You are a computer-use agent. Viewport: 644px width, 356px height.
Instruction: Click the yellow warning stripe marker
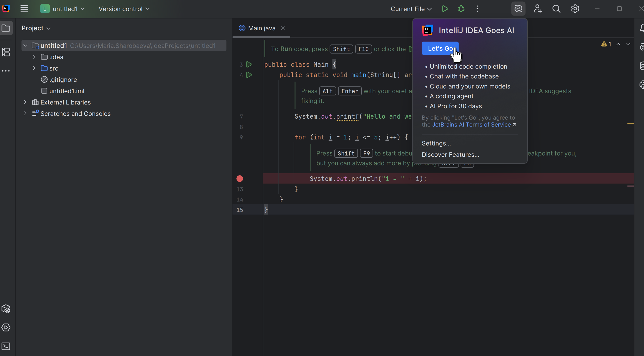pyautogui.click(x=630, y=124)
